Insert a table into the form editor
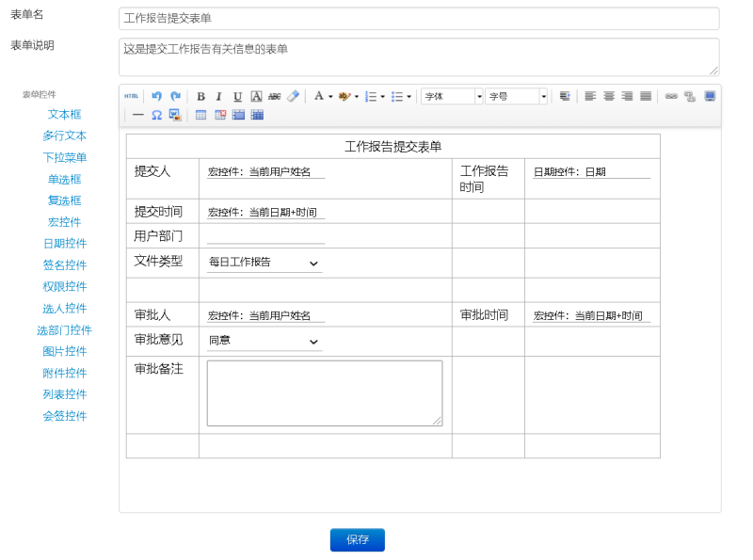 201,115
